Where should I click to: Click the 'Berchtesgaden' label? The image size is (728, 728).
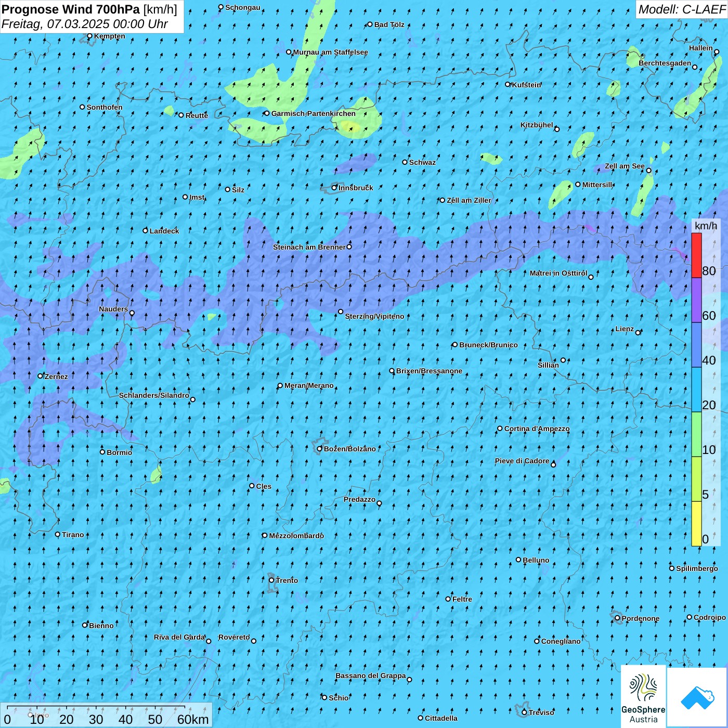[665, 63]
